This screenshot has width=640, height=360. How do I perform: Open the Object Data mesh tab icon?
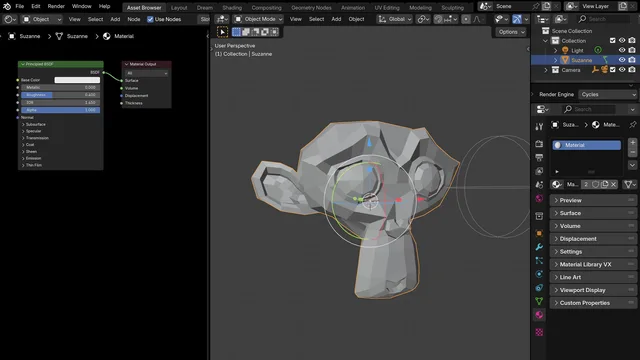[539, 301]
